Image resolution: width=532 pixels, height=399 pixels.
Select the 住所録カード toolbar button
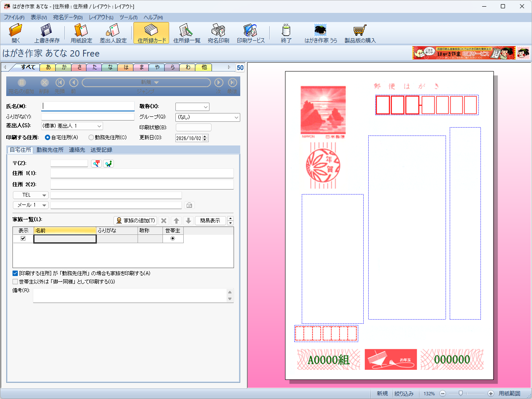click(x=151, y=33)
